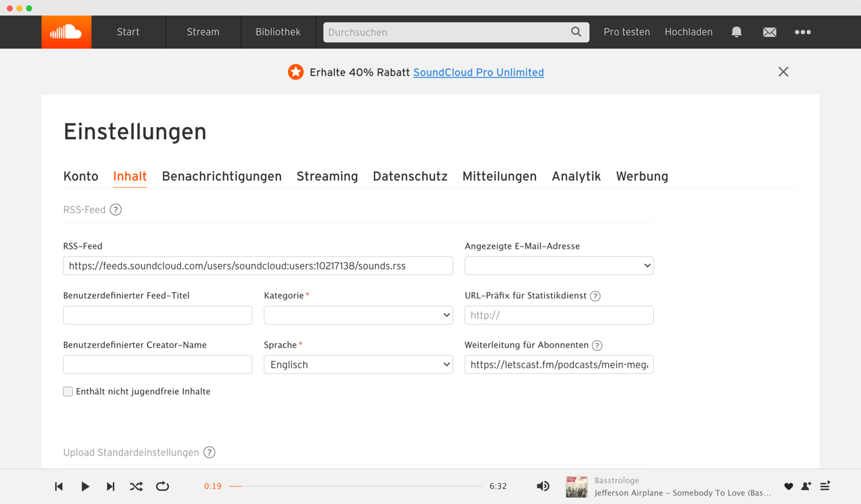Image resolution: width=861 pixels, height=504 pixels.
Task: Show help for URL-Präfix für Statistikdienst
Action: pyautogui.click(x=595, y=296)
